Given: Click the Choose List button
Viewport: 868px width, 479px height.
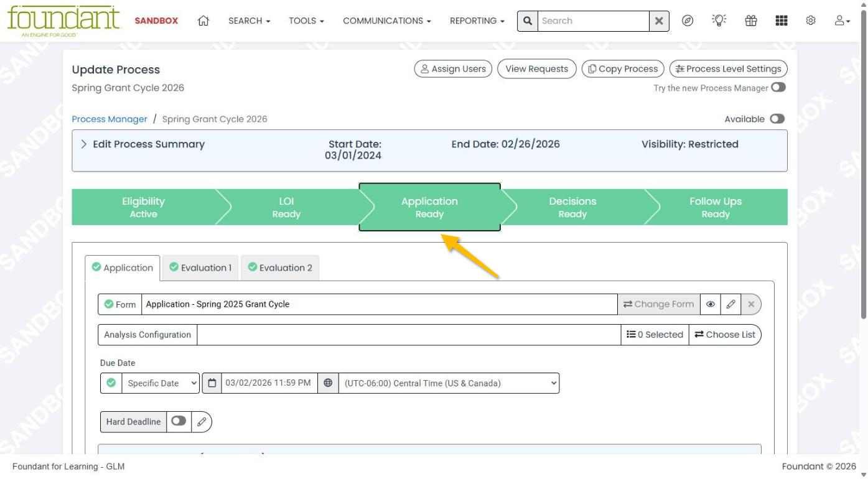Looking at the screenshot, I should [x=725, y=335].
